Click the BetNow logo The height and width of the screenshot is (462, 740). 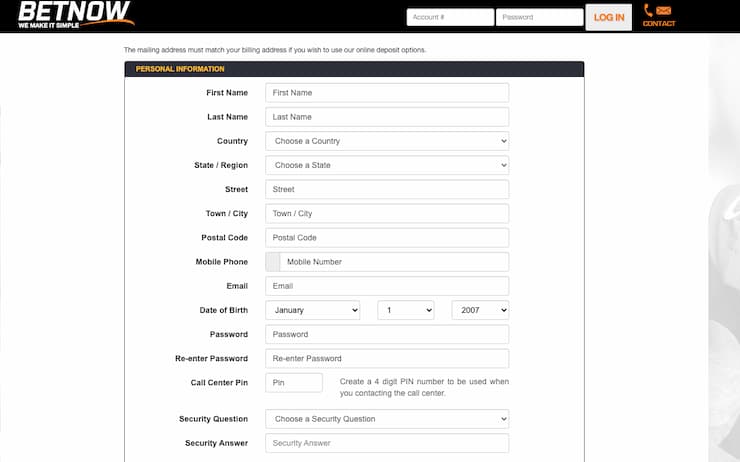point(76,15)
